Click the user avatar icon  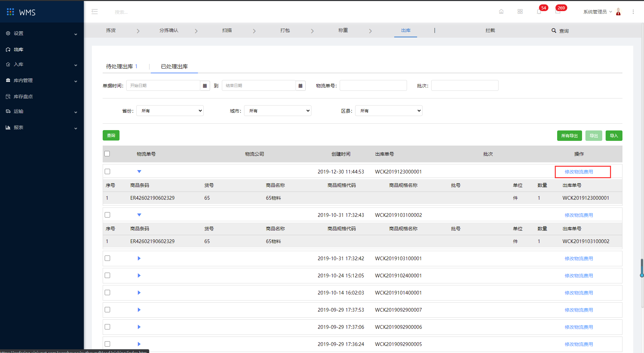[x=618, y=12]
